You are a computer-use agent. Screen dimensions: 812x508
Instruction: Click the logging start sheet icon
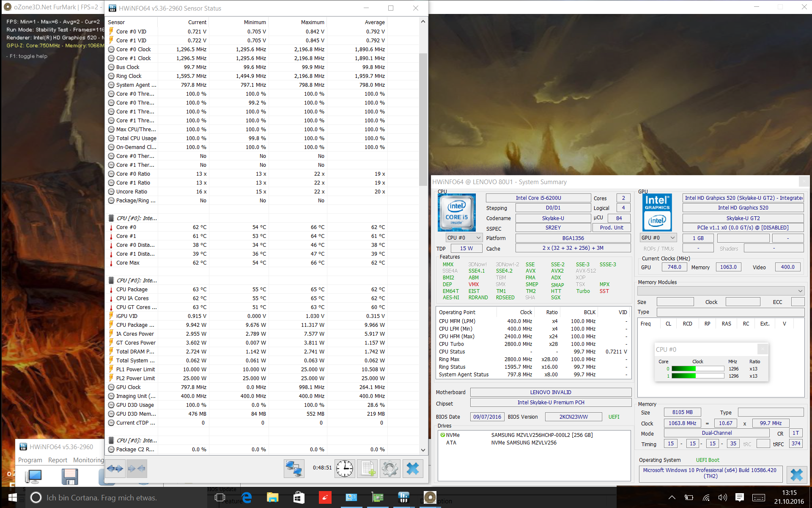point(367,469)
